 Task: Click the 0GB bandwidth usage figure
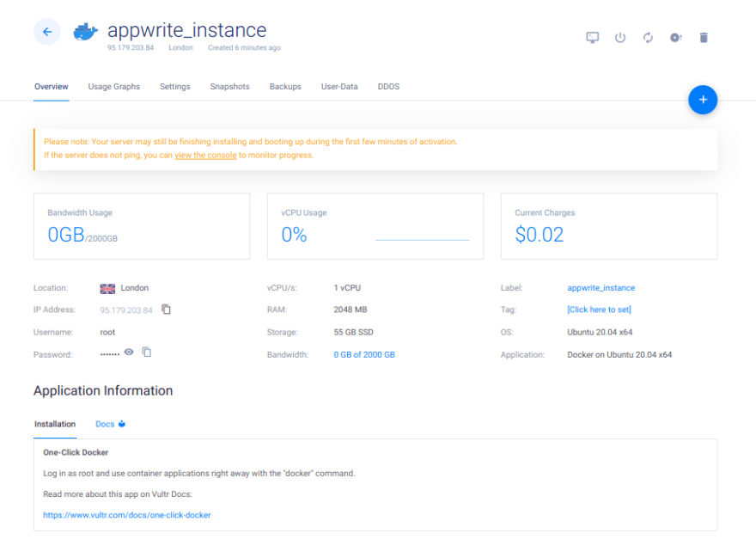[x=66, y=235]
